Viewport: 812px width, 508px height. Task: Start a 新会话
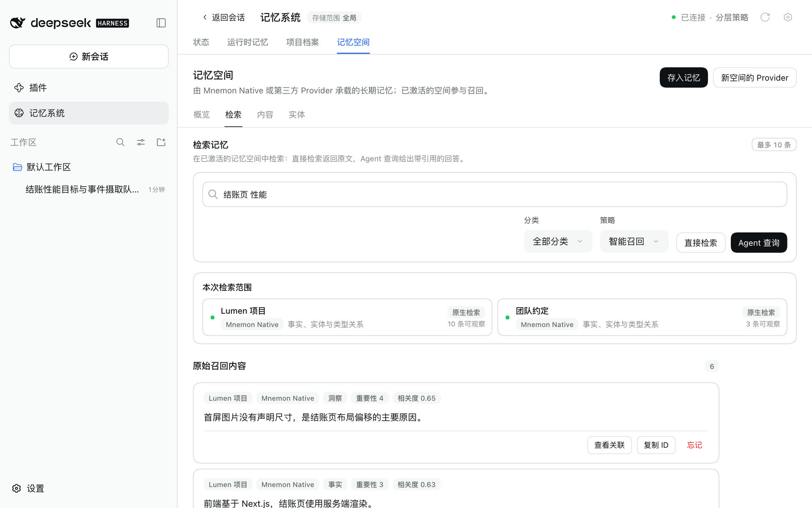coord(89,57)
